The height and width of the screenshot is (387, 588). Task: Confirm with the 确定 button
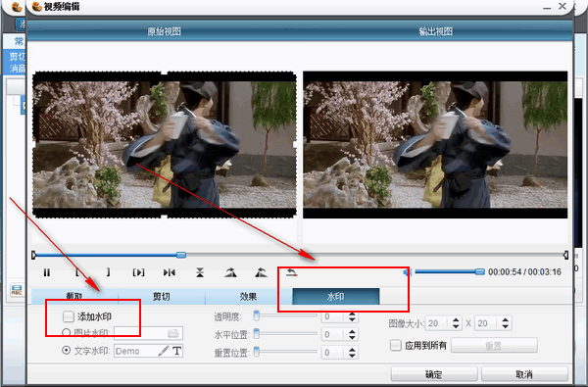tap(434, 374)
